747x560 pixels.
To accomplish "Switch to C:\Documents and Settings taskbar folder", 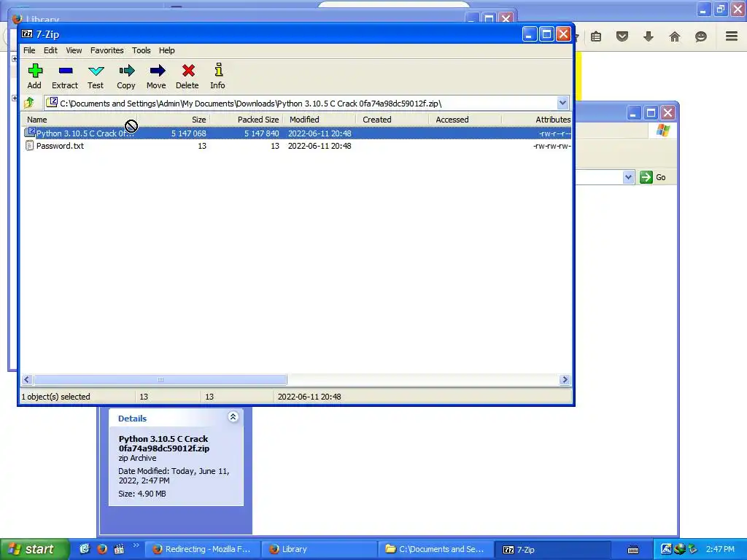I will tap(436, 549).
